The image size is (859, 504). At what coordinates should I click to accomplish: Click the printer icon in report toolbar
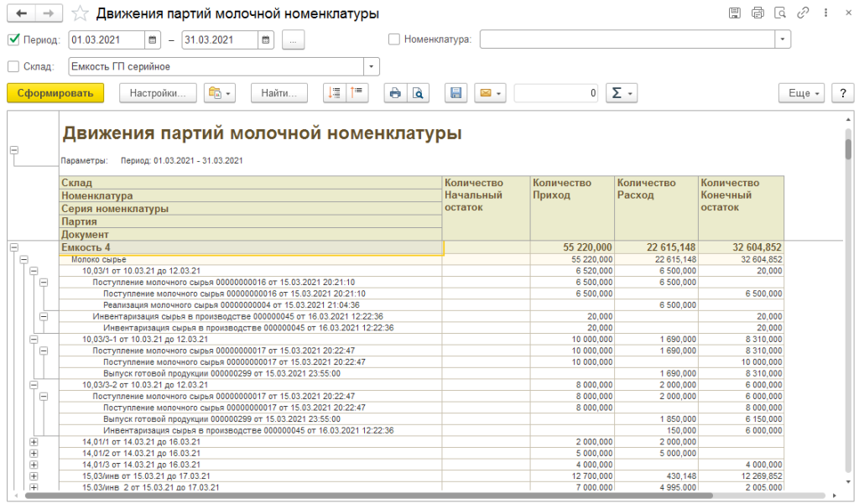pos(394,93)
